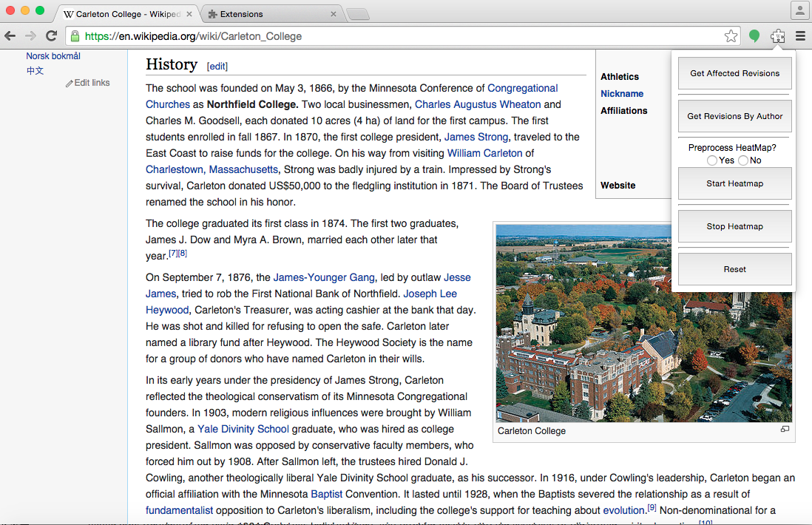
Task: Navigate back using the back arrow
Action: [10, 35]
